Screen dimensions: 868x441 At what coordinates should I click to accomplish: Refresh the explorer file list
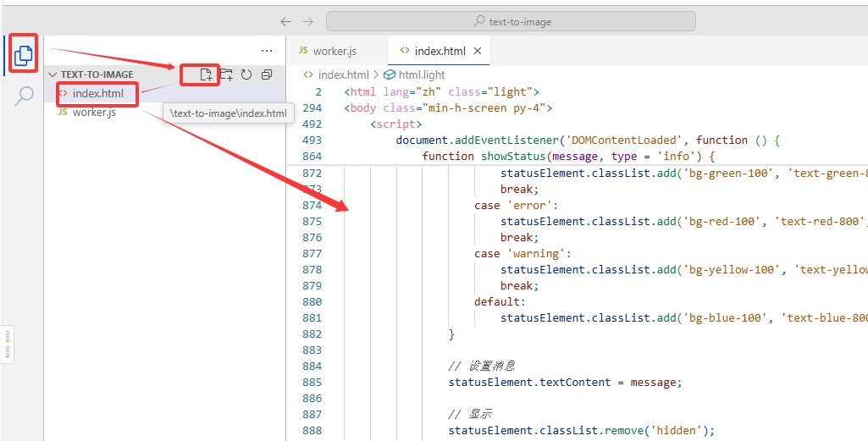point(246,74)
